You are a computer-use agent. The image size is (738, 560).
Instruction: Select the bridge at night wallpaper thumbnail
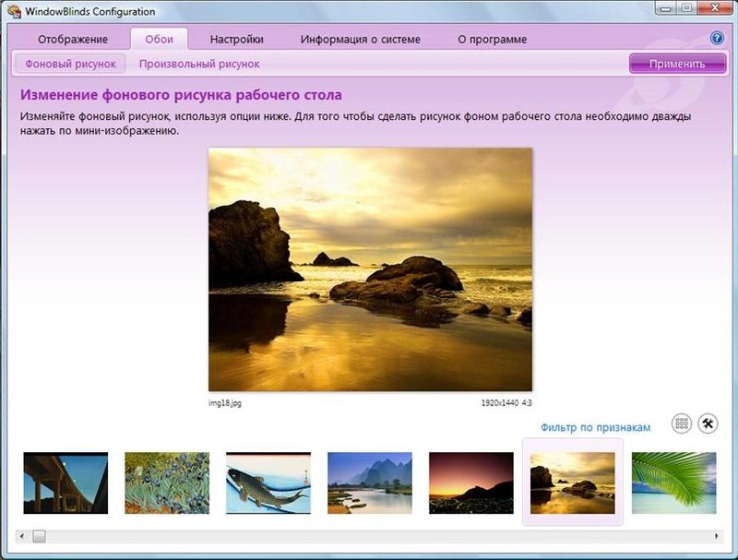point(65,483)
